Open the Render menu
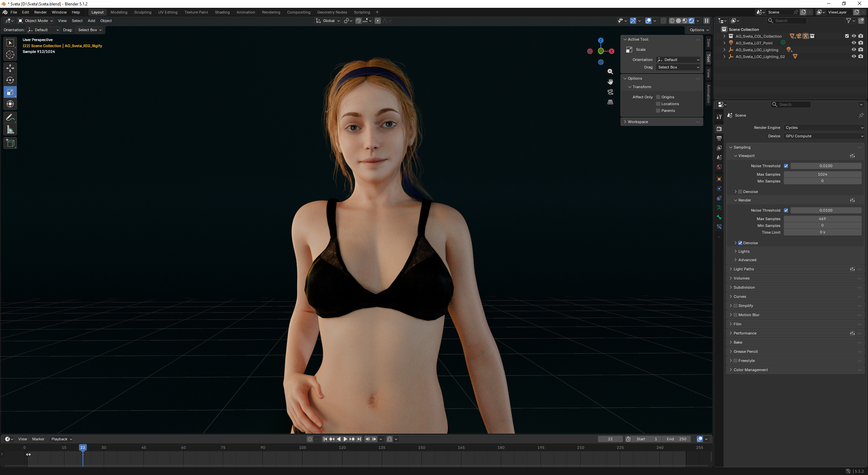The height and width of the screenshot is (475, 868). click(x=40, y=12)
